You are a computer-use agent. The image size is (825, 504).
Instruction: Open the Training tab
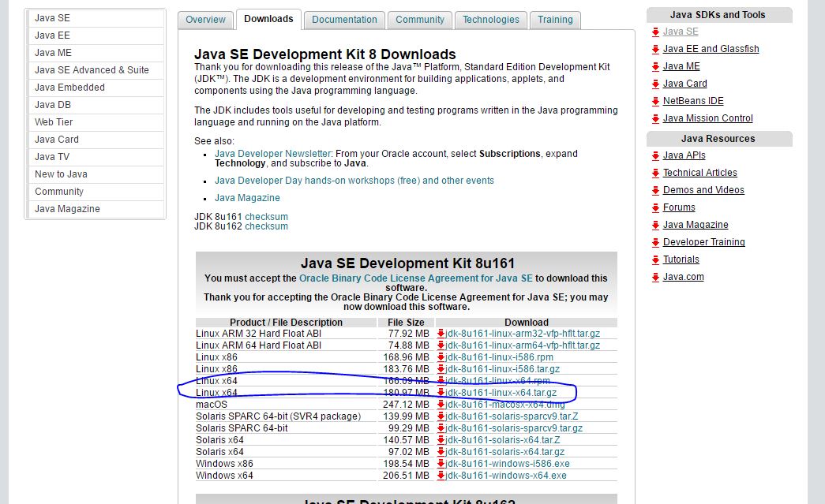pos(555,20)
